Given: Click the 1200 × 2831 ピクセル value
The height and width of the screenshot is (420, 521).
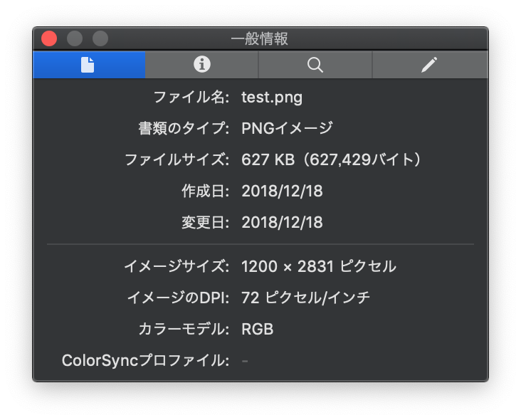Looking at the screenshot, I should tap(319, 266).
